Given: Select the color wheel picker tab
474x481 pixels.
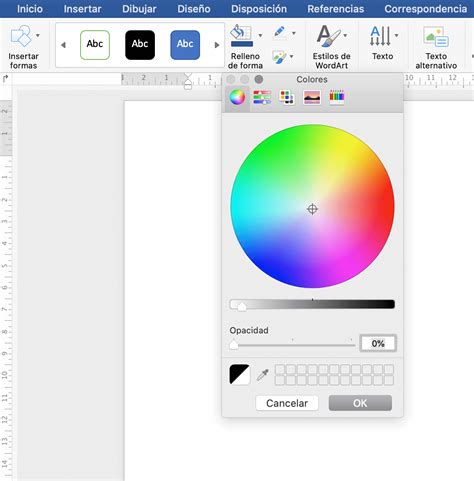Looking at the screenshot, I should (237, 97).
